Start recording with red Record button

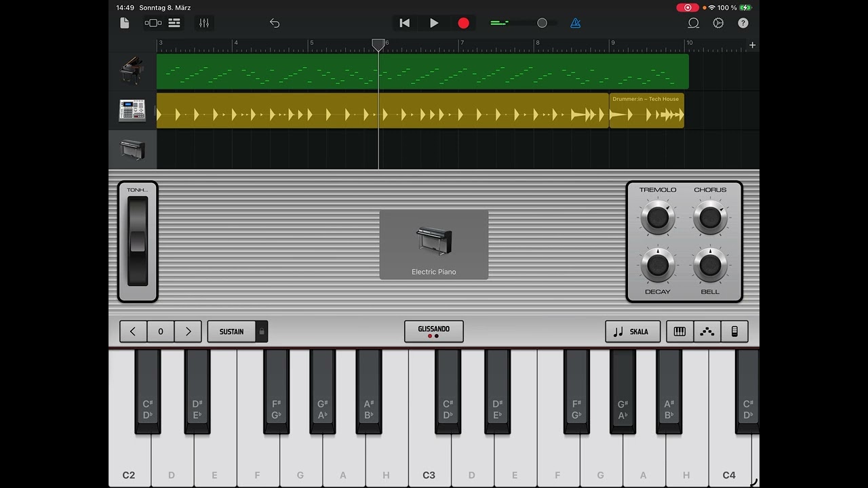(x=463, y=23)
